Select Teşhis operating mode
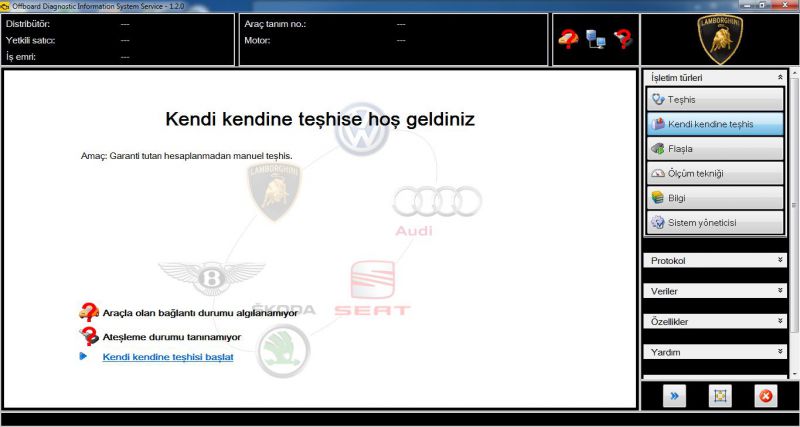The width and height of the screenshot is (800, 427). pos(715,100)
